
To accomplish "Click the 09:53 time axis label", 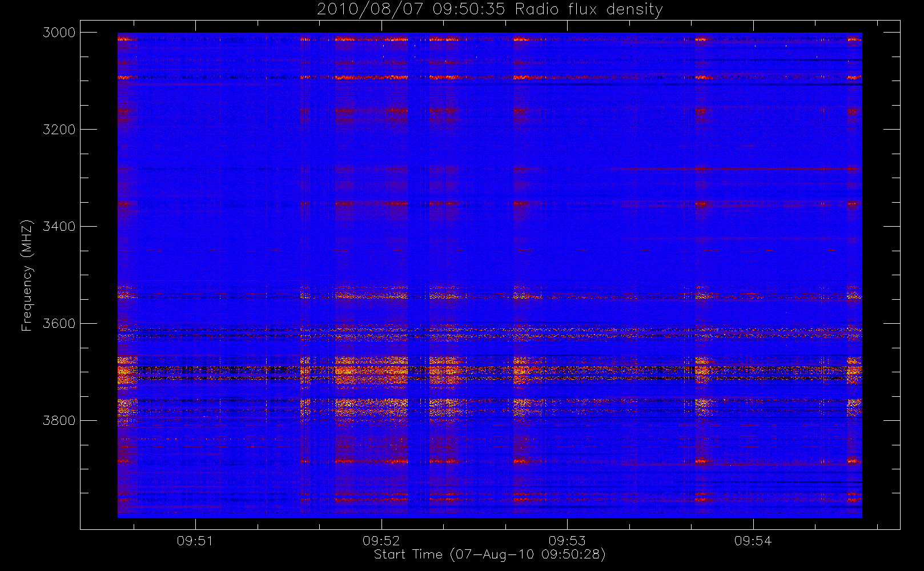I will tap(567, 541).
